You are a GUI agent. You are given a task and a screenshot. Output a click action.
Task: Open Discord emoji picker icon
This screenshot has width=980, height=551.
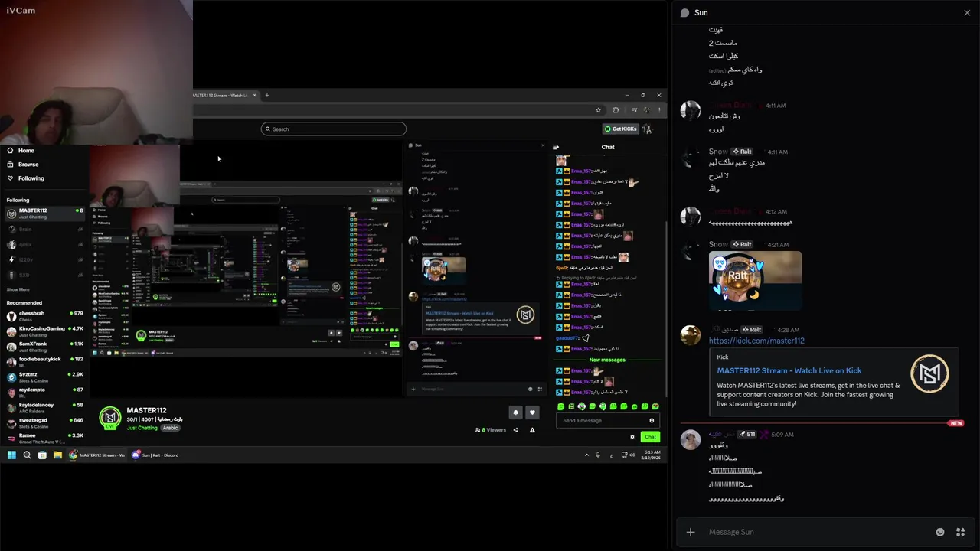[x=940, y=532]
